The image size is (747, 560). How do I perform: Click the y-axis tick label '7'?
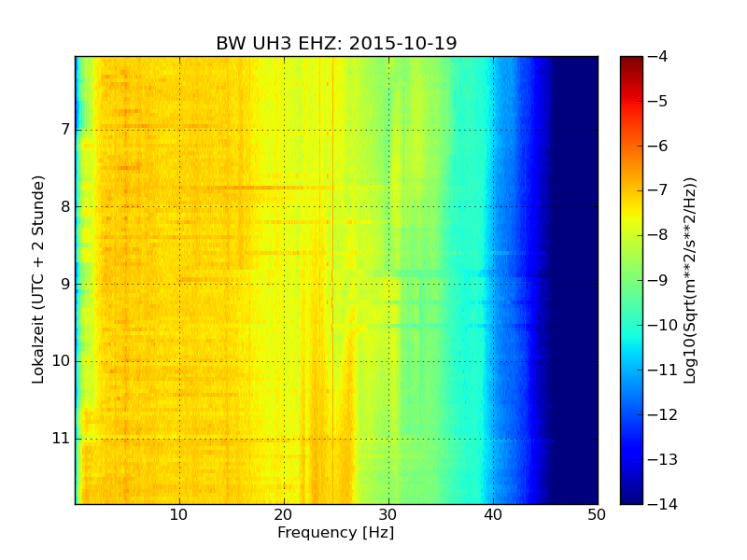click(x=65, y=129)
